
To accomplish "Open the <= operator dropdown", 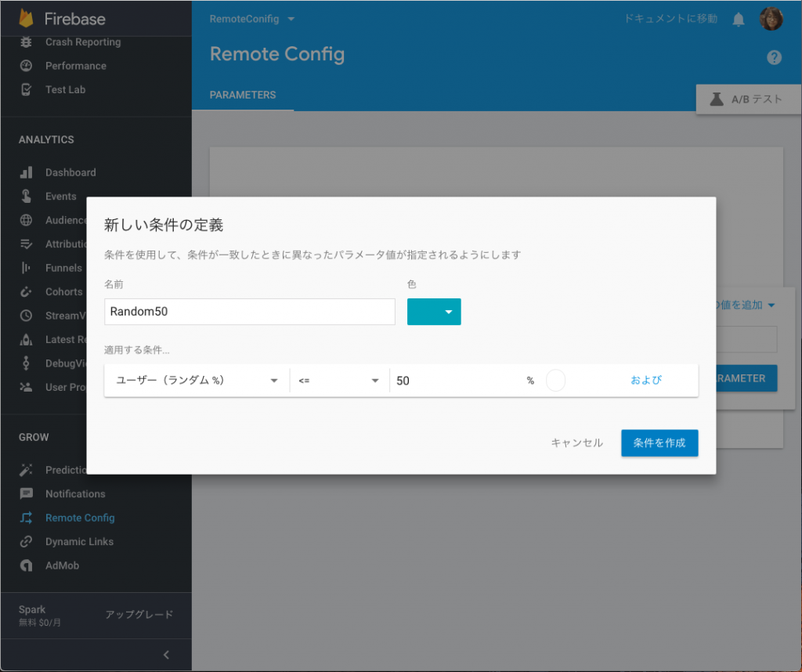I will coord(339,381).
